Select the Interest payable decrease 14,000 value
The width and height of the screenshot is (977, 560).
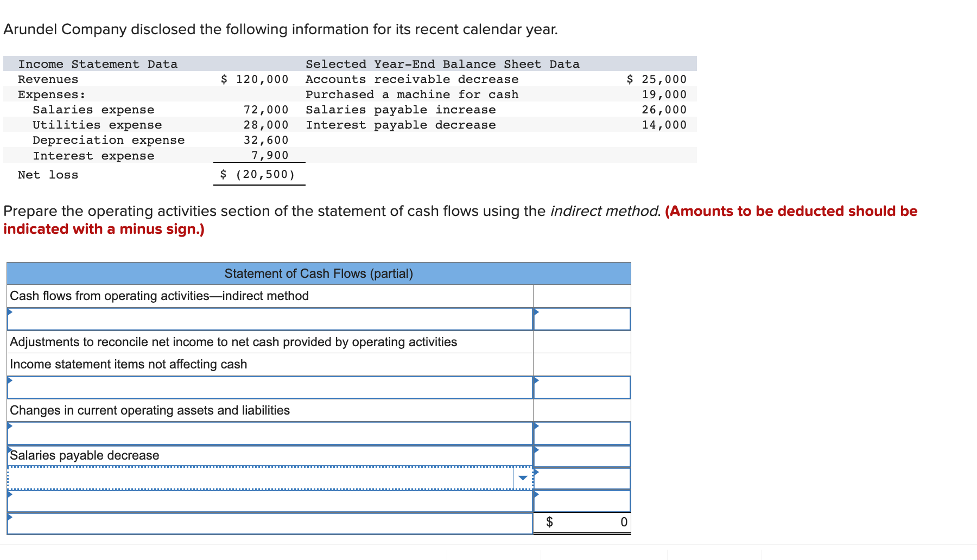coord(664,125)
